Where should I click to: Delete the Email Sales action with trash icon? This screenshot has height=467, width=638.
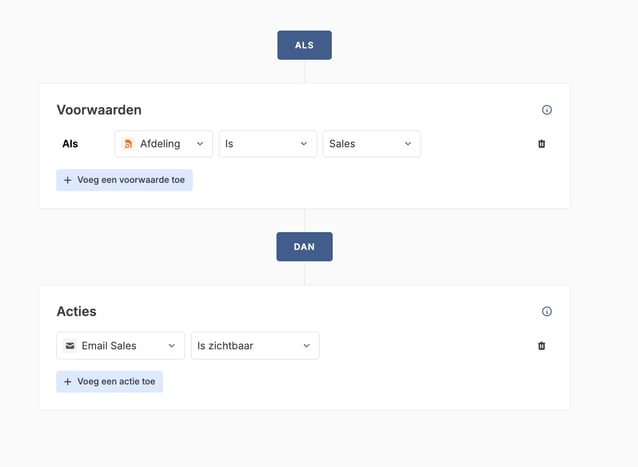542,346
